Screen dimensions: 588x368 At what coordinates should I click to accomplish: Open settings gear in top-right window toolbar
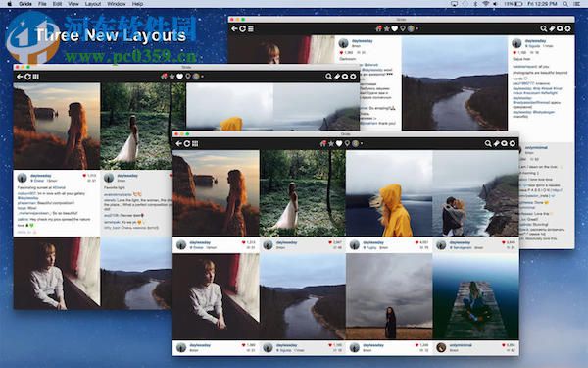568,28
